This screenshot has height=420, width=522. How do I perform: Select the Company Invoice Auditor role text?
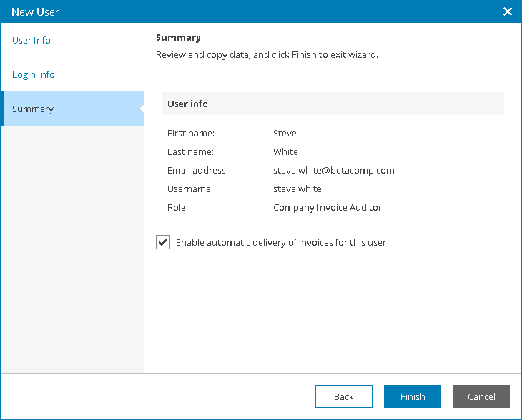328,208
